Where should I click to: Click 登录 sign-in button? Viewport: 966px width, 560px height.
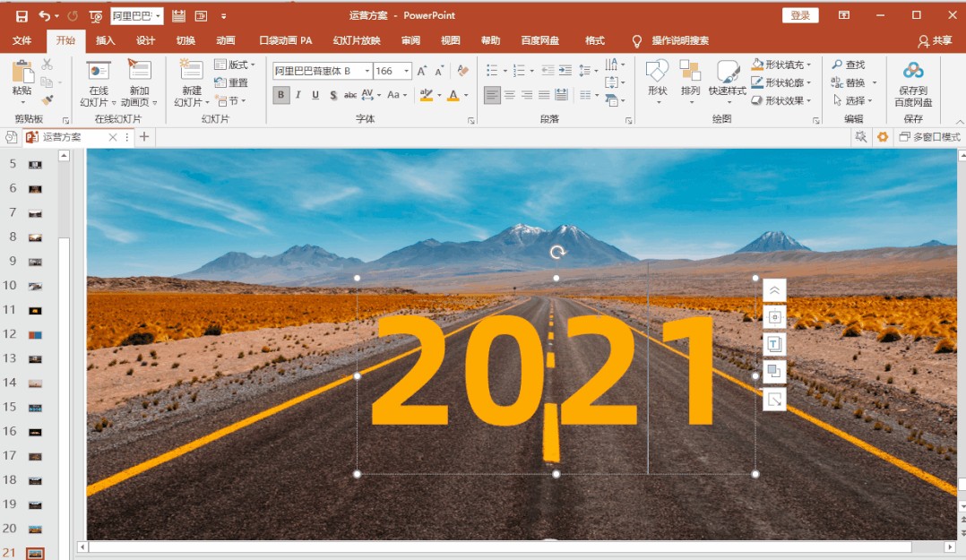800,15
